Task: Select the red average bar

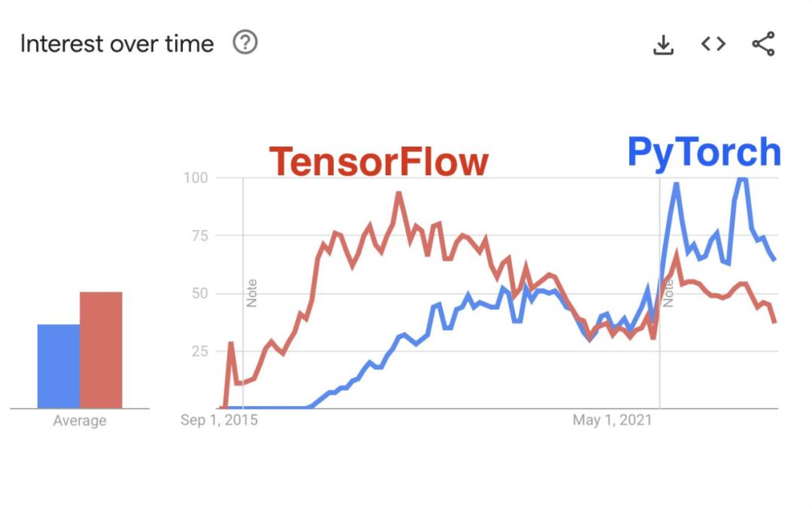Action: (101, 350)
